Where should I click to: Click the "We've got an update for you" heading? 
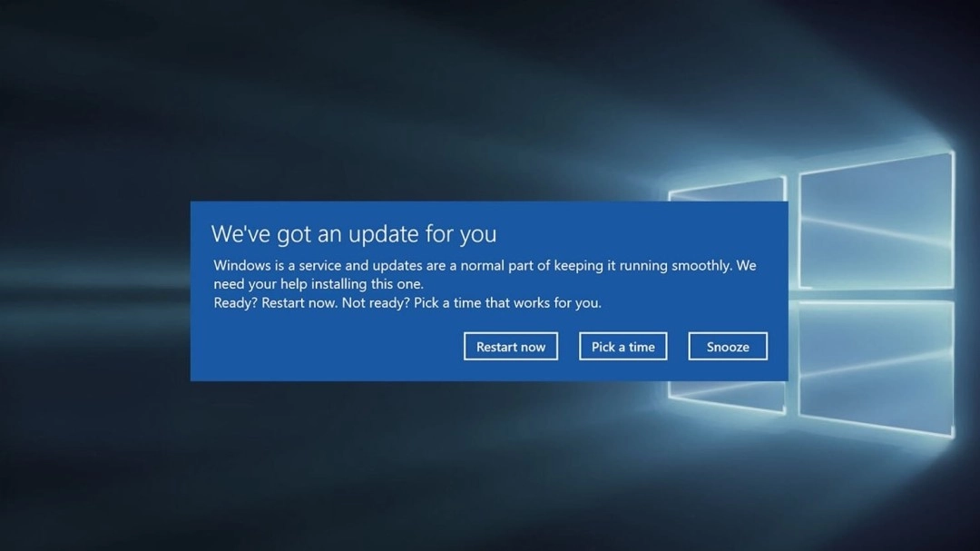(x=353, y=233)
